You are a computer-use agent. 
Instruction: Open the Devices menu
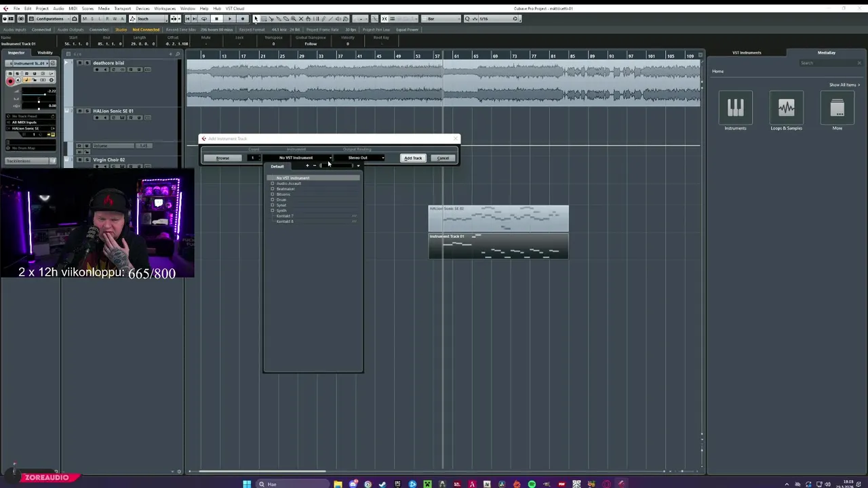coord(142,8)
